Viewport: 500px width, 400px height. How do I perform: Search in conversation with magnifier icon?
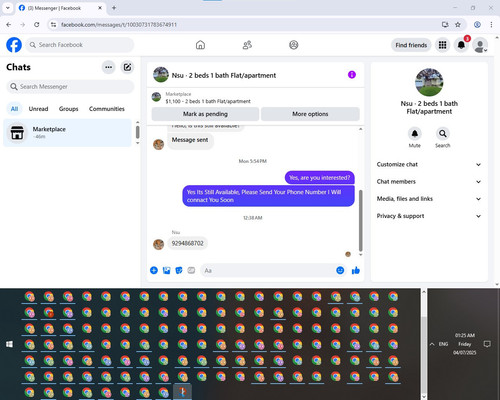pyautogui.click(x=442, y=134)
